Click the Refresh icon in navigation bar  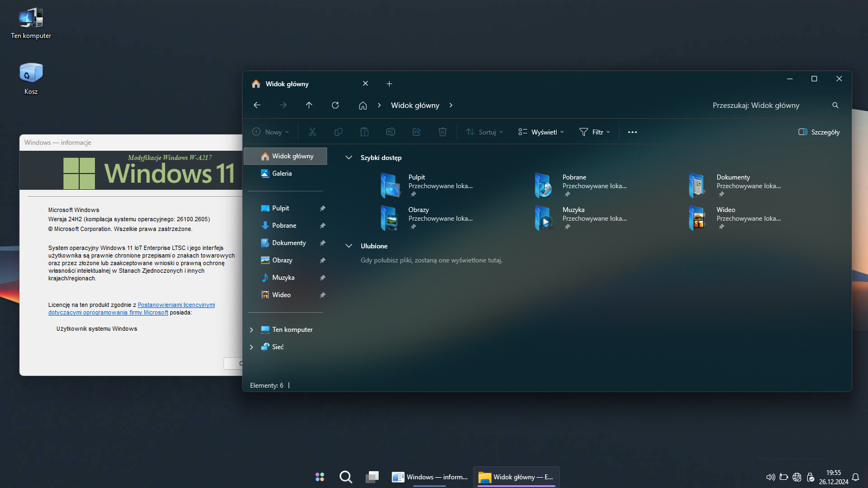[x=335, y=105]
